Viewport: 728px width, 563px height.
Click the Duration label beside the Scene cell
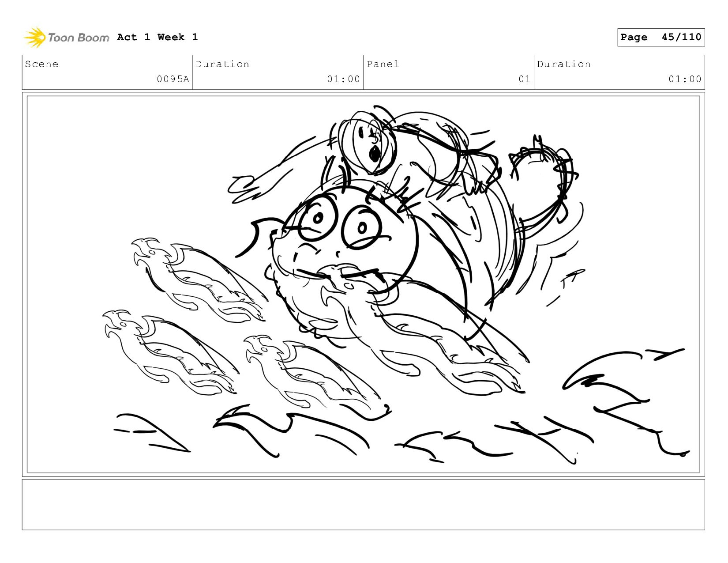coord(222,64)
